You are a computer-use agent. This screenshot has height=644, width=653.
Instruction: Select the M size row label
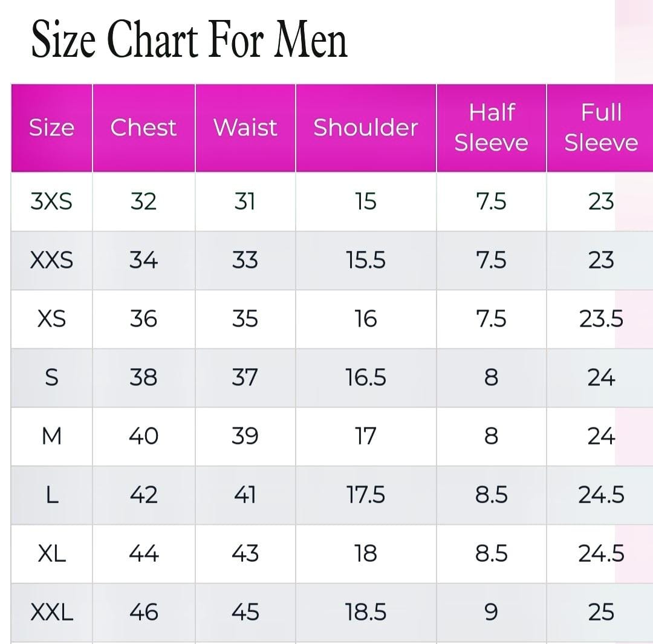click(x=51, y=436)
